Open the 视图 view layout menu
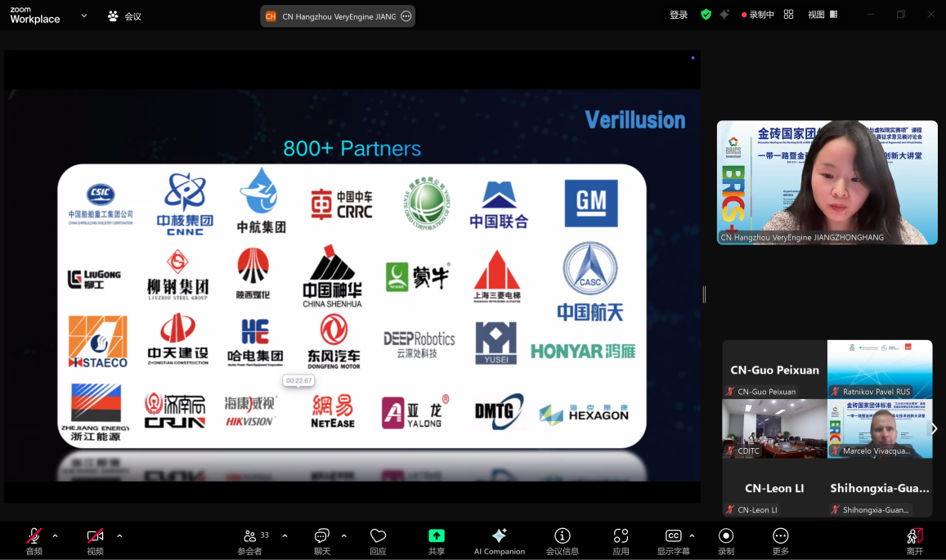 [x=823, y=15]
